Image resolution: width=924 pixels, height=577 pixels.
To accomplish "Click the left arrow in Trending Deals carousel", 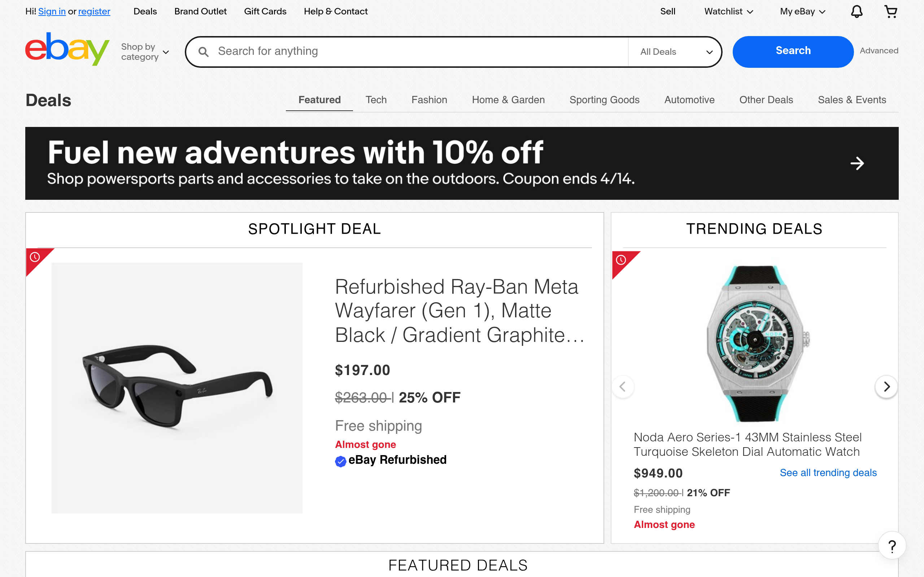I will tap(622, 387).
